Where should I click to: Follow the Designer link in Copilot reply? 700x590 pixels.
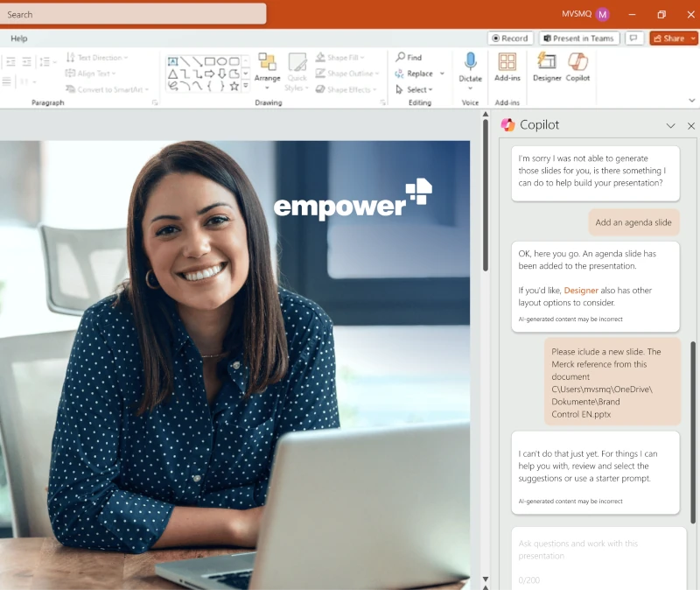pos(581,290)
